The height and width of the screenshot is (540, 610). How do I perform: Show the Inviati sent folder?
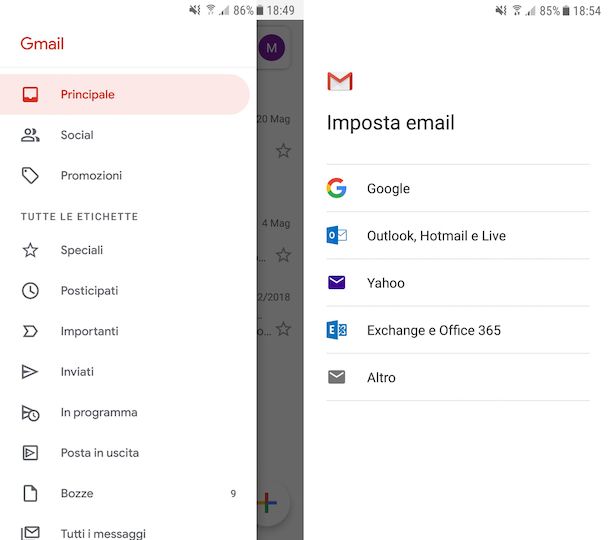pos(124,372)
